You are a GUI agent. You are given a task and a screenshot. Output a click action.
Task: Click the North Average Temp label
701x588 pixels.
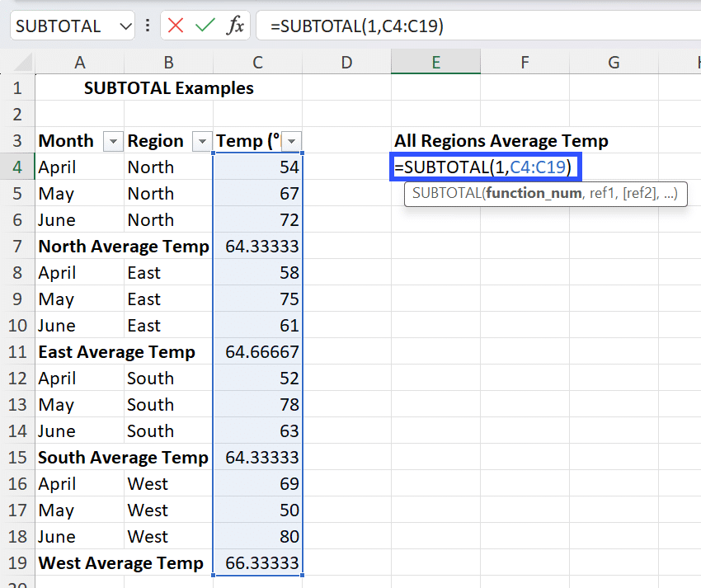click(124, 247)
